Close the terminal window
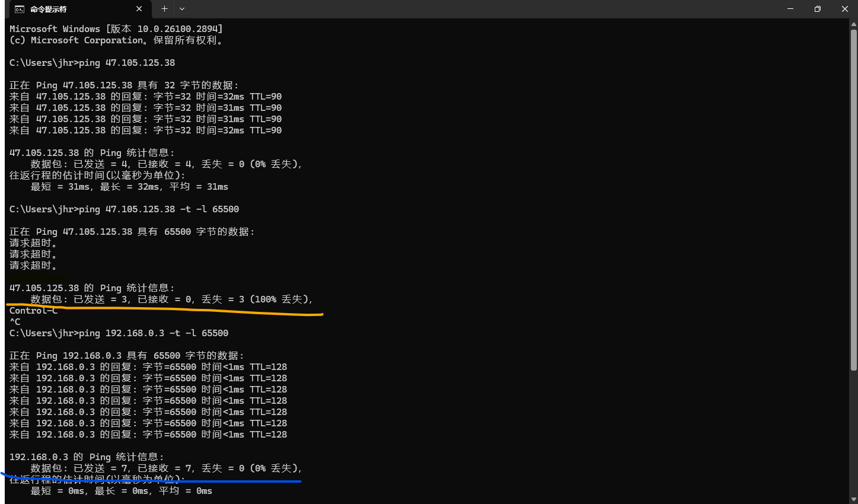Image resolution: width=858 pixels, height=504 pixels. 844,9
